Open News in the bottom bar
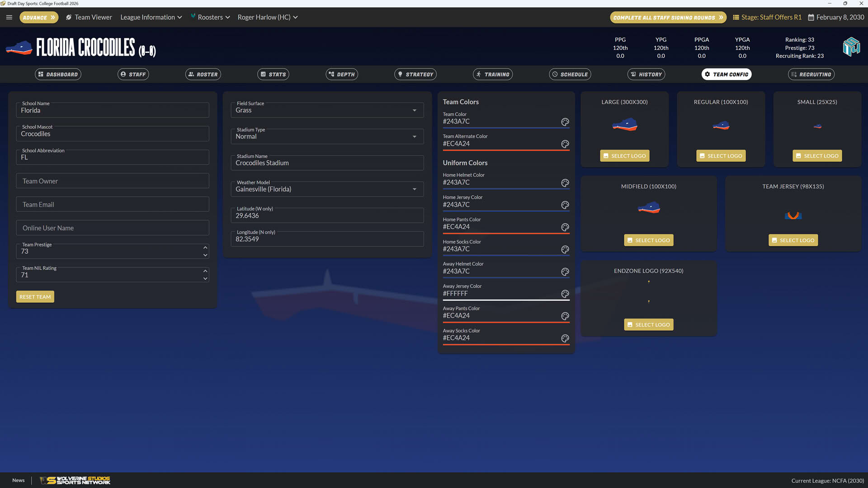This screenshot has width=868, height=488. pos(19,480)
